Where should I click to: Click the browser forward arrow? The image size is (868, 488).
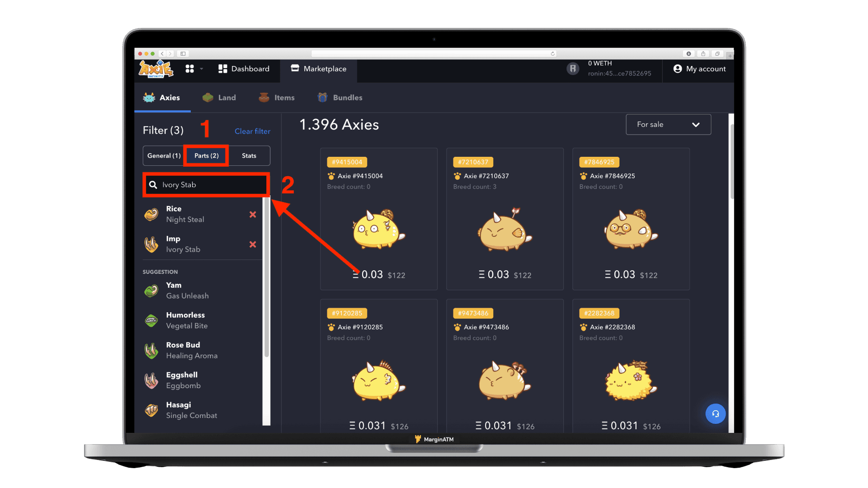tap(170, 54)
